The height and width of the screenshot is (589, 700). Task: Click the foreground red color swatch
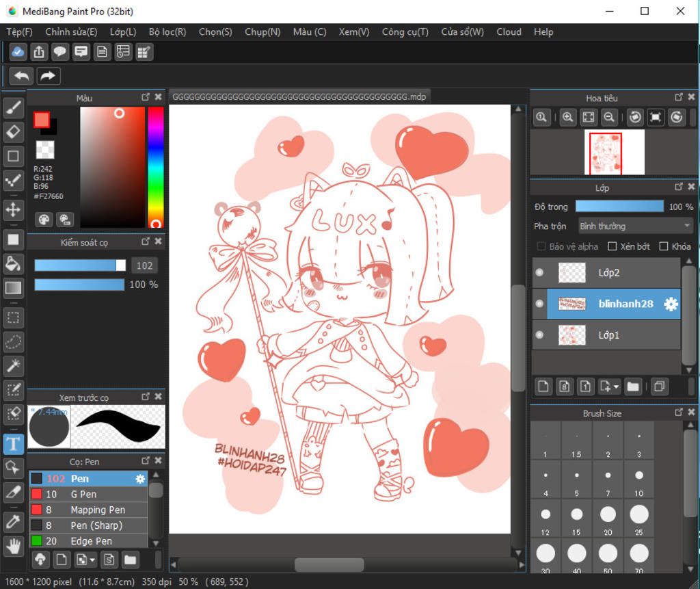click(42, 120)
